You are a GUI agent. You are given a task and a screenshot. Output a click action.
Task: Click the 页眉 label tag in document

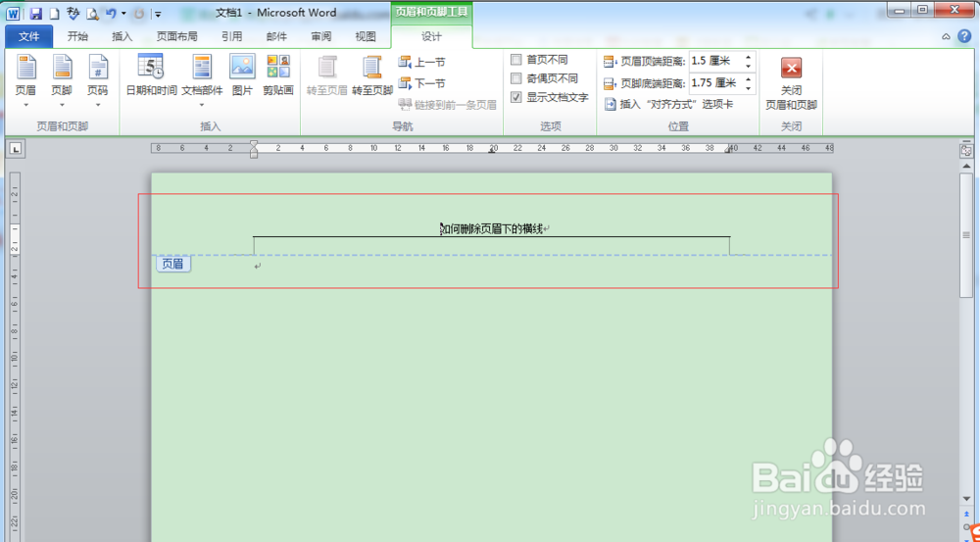(173, 264)
